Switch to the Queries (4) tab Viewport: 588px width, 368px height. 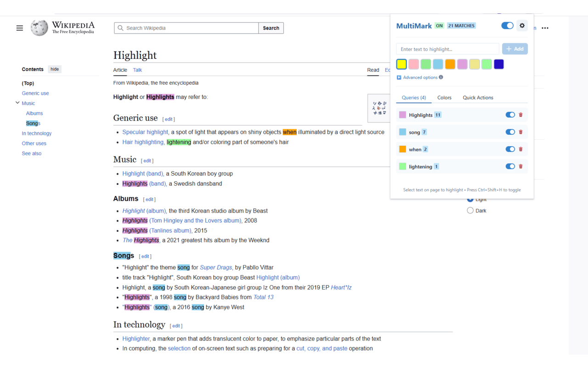click(414, 98)
